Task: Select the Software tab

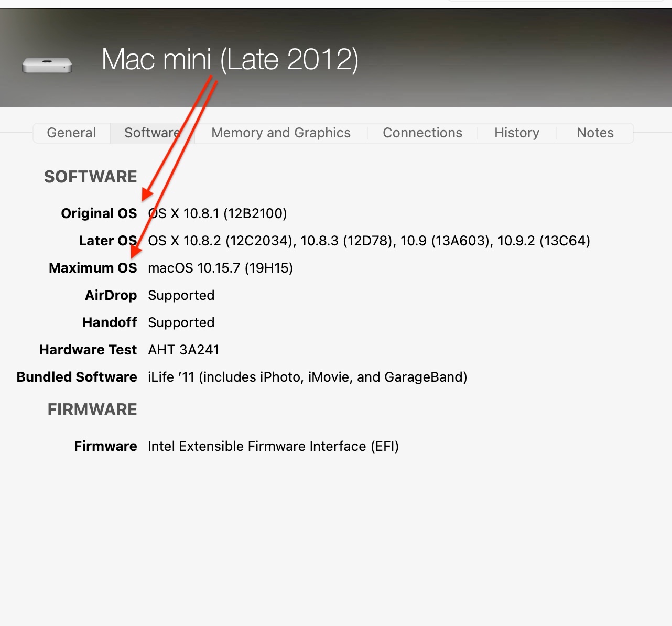Action: point(153,133)
